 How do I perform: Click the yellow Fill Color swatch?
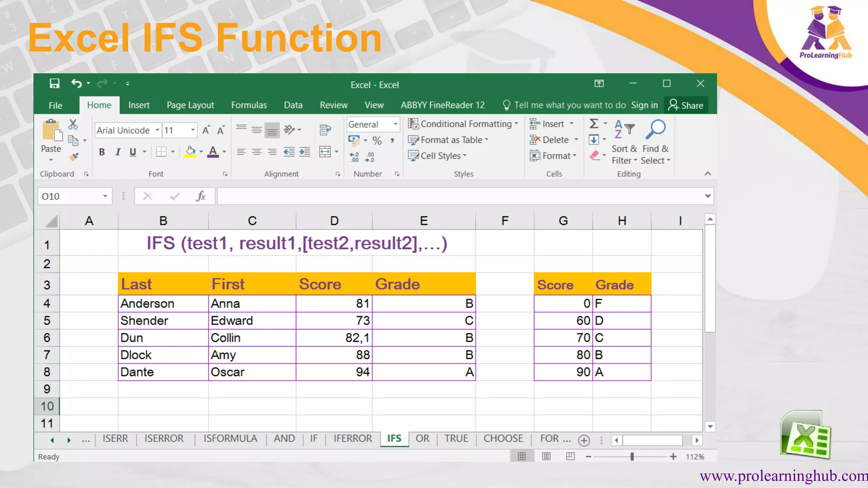[190, 152]
